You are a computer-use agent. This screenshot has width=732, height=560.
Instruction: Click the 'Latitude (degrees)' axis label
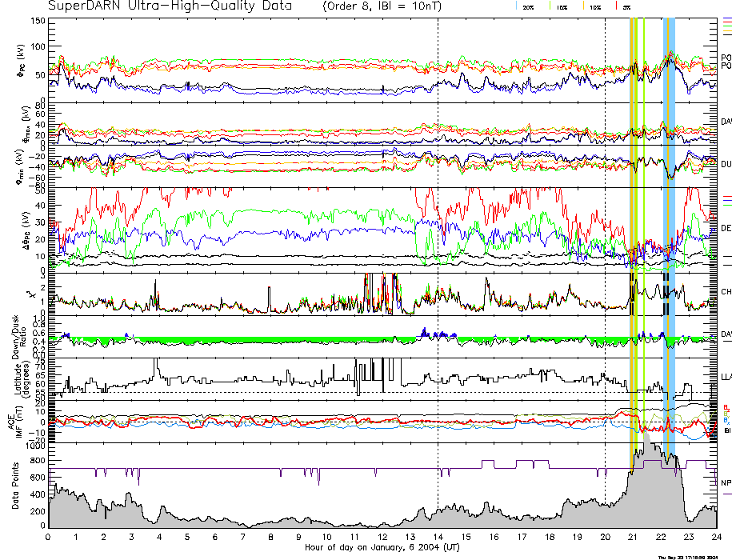pos(22,378)
